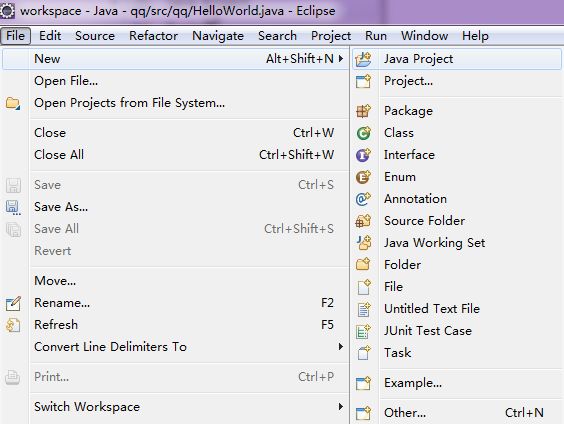The height and width of the screenshot is (424, 564).
Task: Click the Example... wizard icon
Action: point(363,383)
